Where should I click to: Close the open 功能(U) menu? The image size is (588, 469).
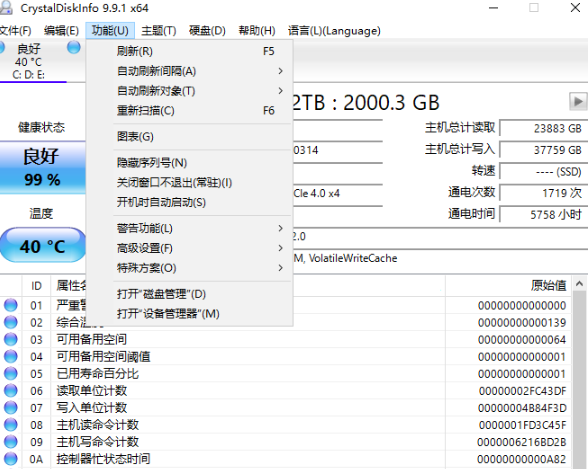coord(110,31)
